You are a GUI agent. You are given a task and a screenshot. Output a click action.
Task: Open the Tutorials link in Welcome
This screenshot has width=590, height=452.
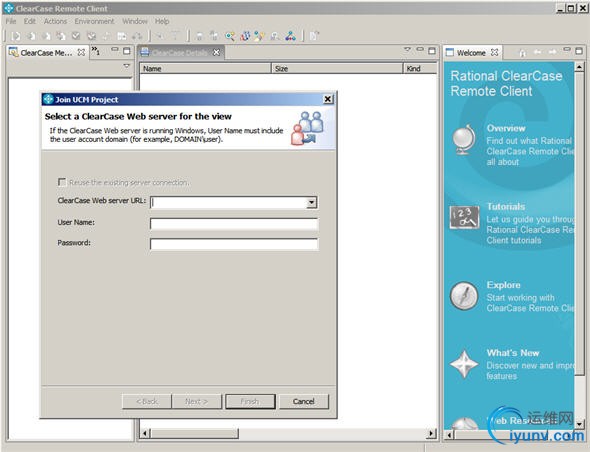[x=506, y=207]
